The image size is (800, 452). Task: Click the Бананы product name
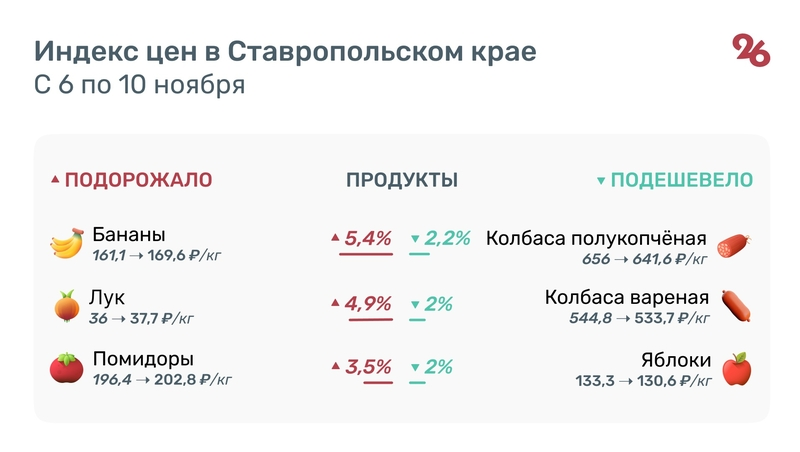pyautogui.click(x=129, y=235)
